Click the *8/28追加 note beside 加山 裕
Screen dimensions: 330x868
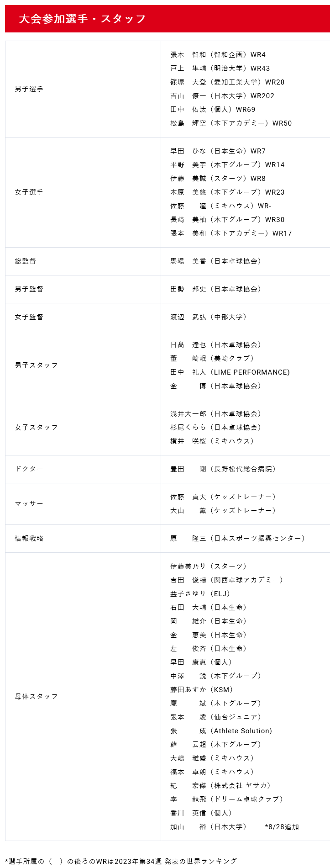282,827
